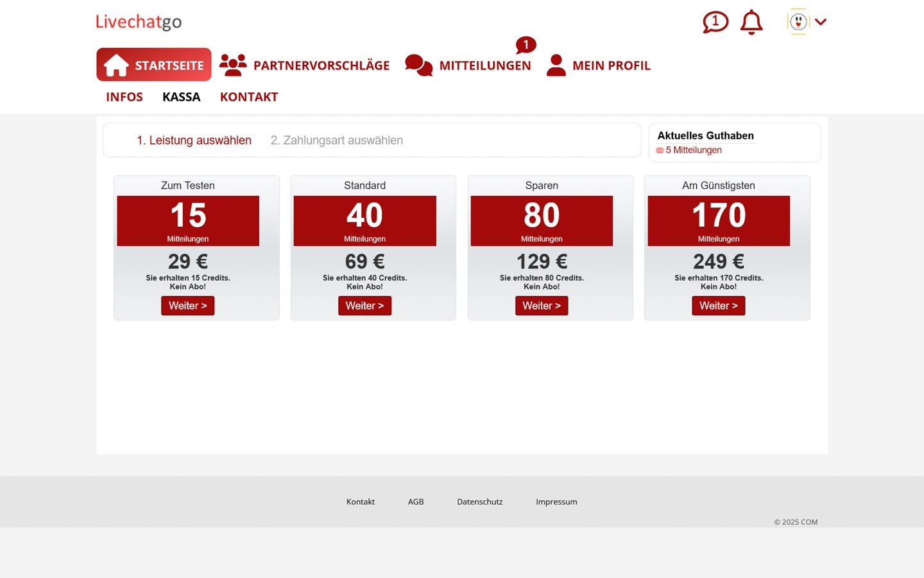Open the Kontakt submenu item
This screenshot has height=578, width=924.
249,97
